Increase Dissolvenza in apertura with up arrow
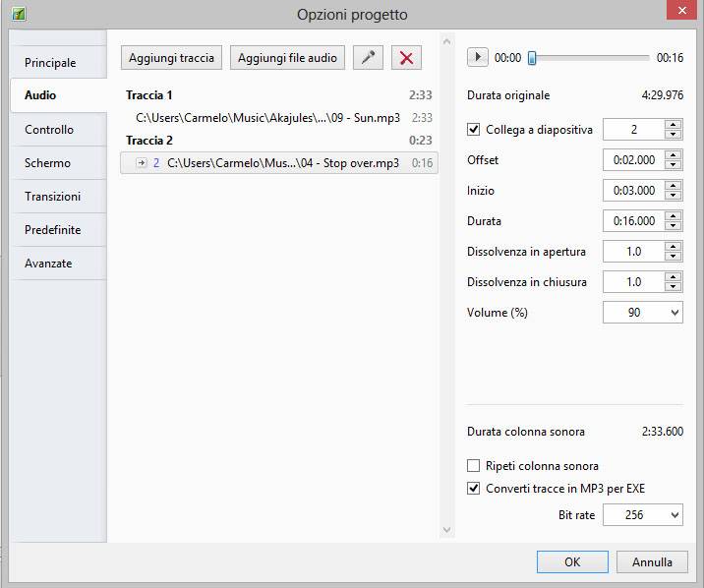Screen dimensions: 704x588 pos(673,247)
